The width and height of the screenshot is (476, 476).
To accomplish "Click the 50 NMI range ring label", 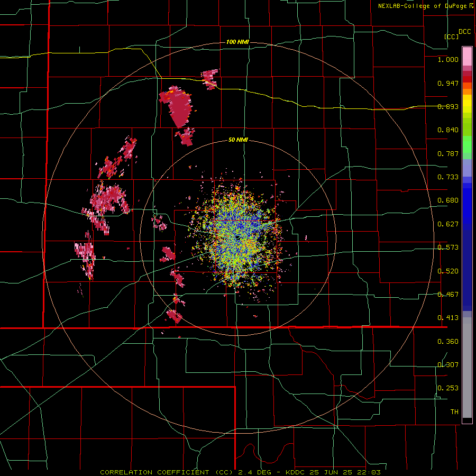I will click(238, 140).
